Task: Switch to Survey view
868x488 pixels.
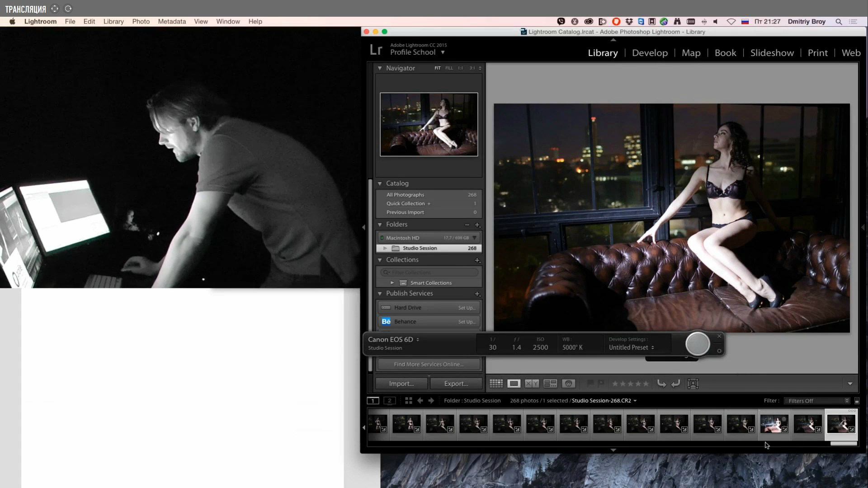Action: point(550,384)
